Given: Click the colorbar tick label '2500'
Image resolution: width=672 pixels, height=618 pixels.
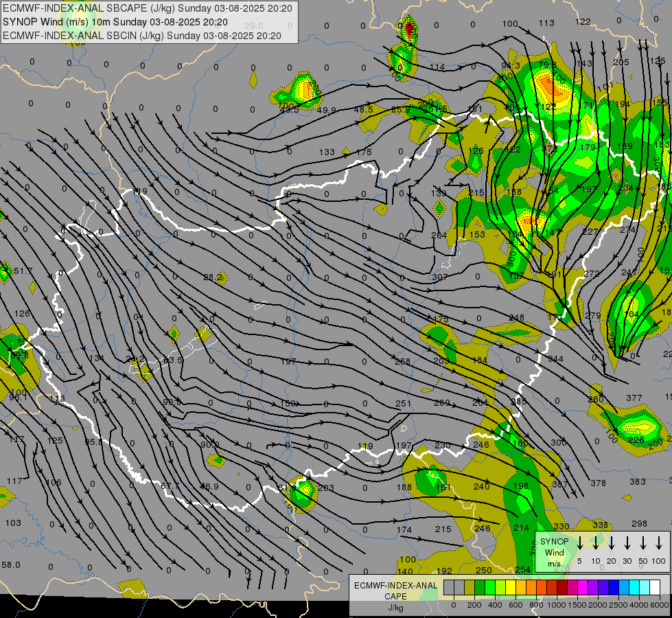Looking at the screenshot, I should click(618, 605).
